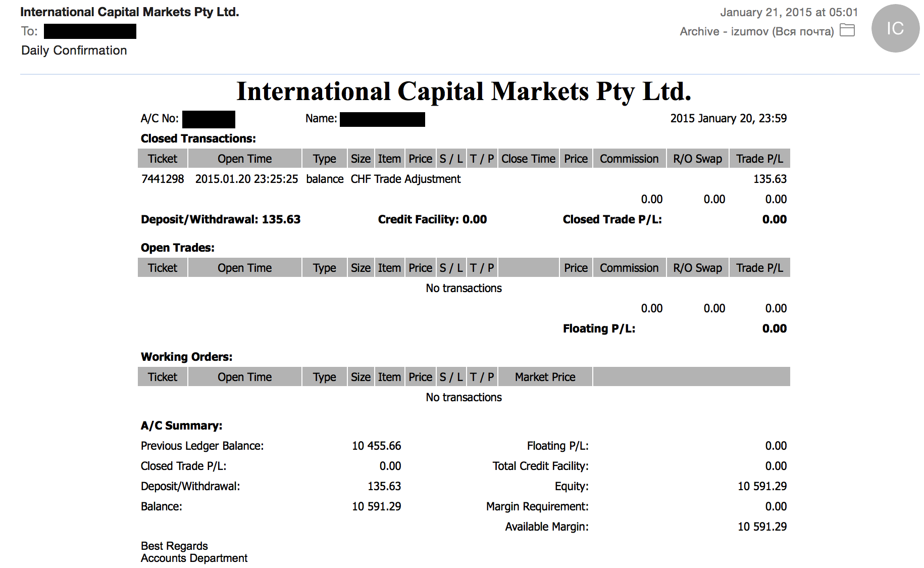Click the Working Orders heading
The height and width of the screenshot is (568, 924).
pyautogui.click(x=186, y=357)
